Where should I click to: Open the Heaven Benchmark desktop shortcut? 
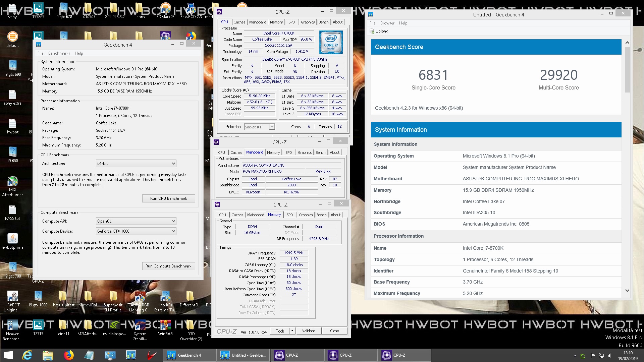(12, 330)
